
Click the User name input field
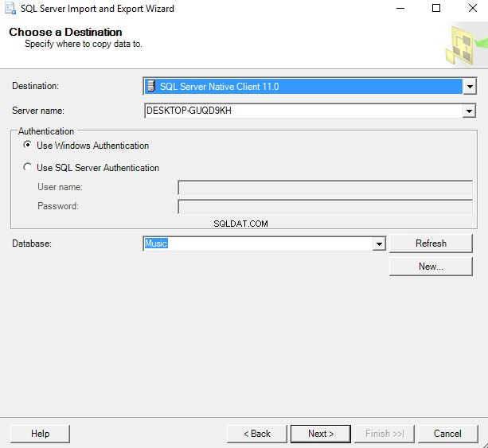pos(326,188)
